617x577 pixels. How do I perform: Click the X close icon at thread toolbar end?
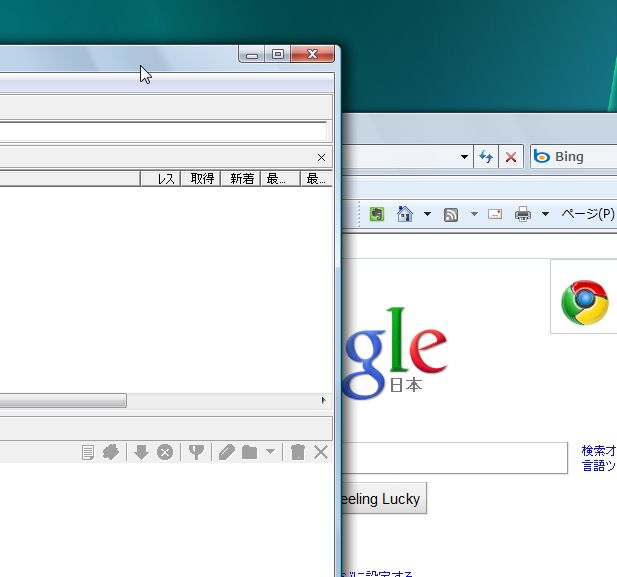point(321,452)
